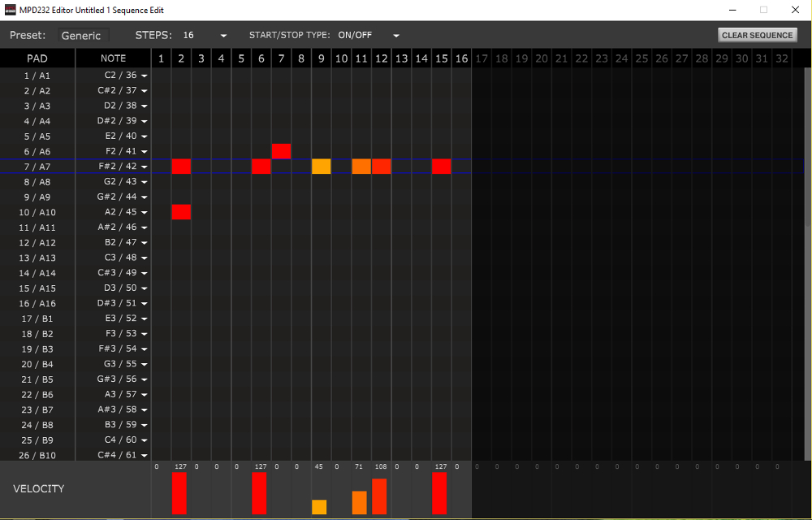Select pad row 10 / A10
Screen dimensions: 812x520
point(37,212)
